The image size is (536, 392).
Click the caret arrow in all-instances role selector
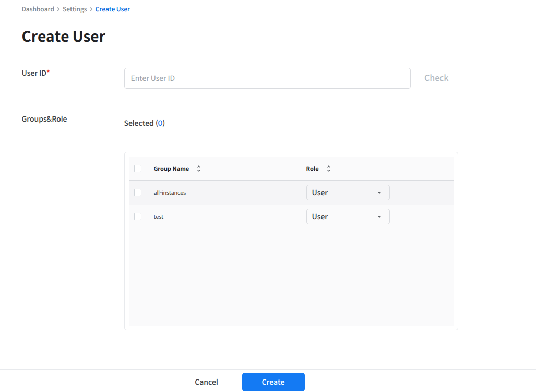379,193
